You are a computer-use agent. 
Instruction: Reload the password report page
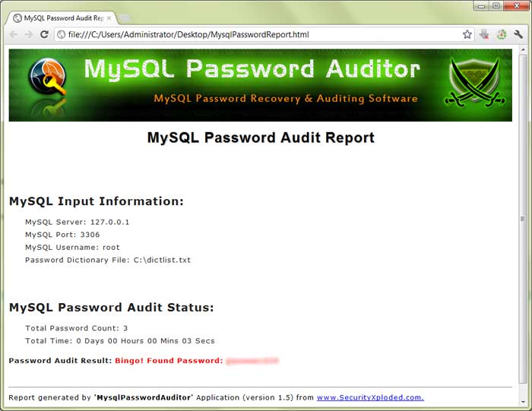(45, 34)
